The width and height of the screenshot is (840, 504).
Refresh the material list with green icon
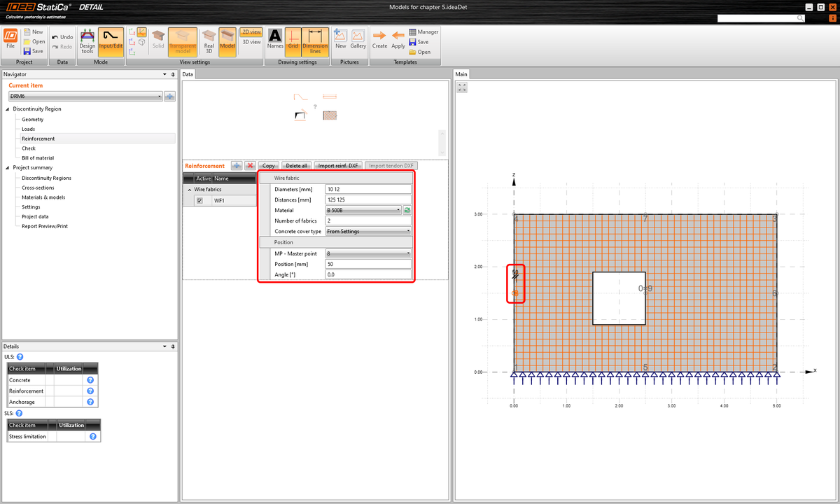click(407, 209)
